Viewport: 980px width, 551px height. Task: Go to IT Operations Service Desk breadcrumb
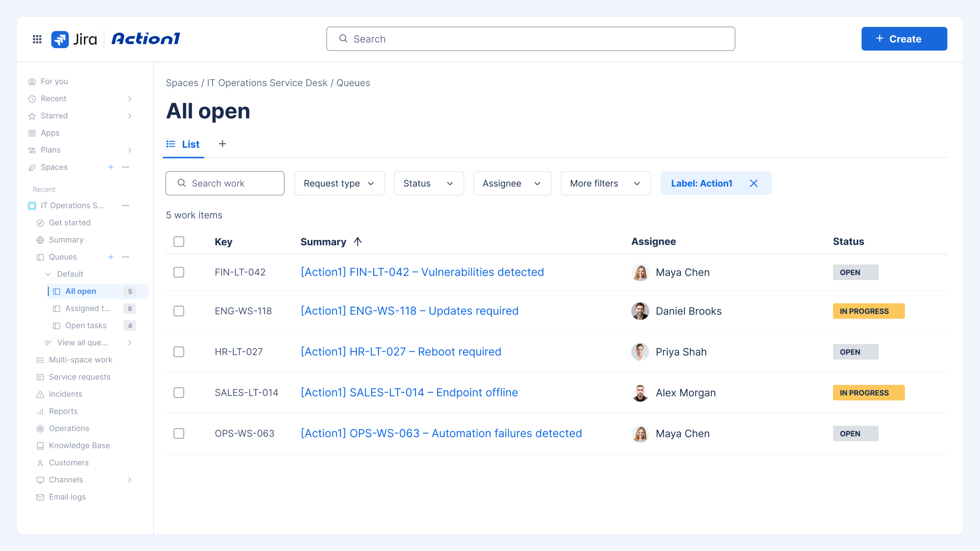[x=267, y=83]
